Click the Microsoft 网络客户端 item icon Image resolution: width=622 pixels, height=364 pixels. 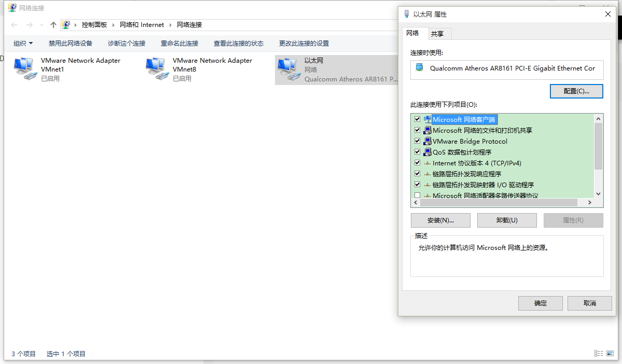click(x=427, y=119)
